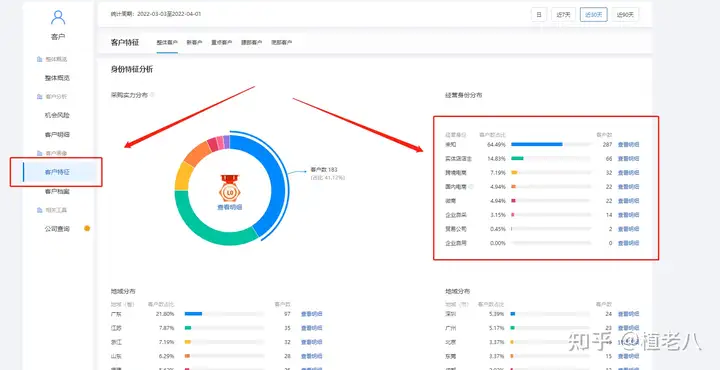Click 查看明细 for the 浙江 row
The image size is (720, 370).
click(x=312, y=342)
